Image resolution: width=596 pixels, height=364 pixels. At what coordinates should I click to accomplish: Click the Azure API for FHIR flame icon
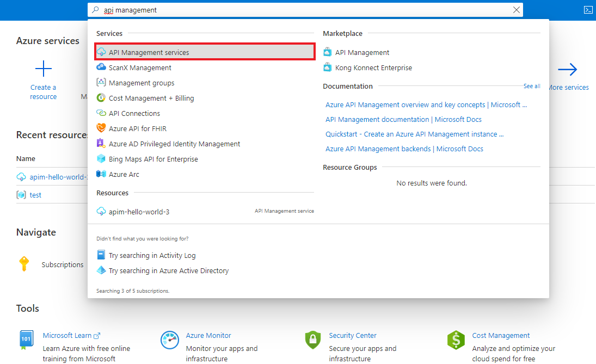pos(102,128)
